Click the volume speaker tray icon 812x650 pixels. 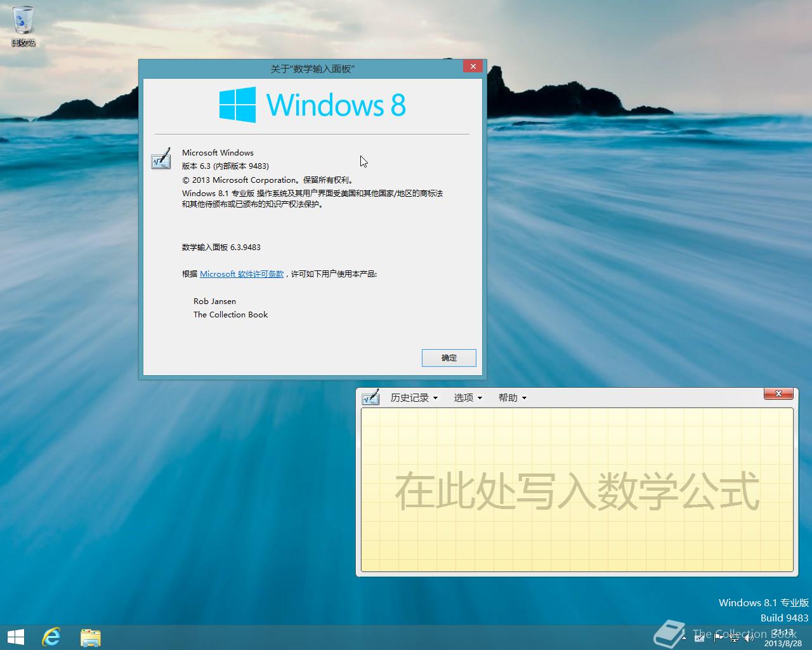[x=749, y=638]
